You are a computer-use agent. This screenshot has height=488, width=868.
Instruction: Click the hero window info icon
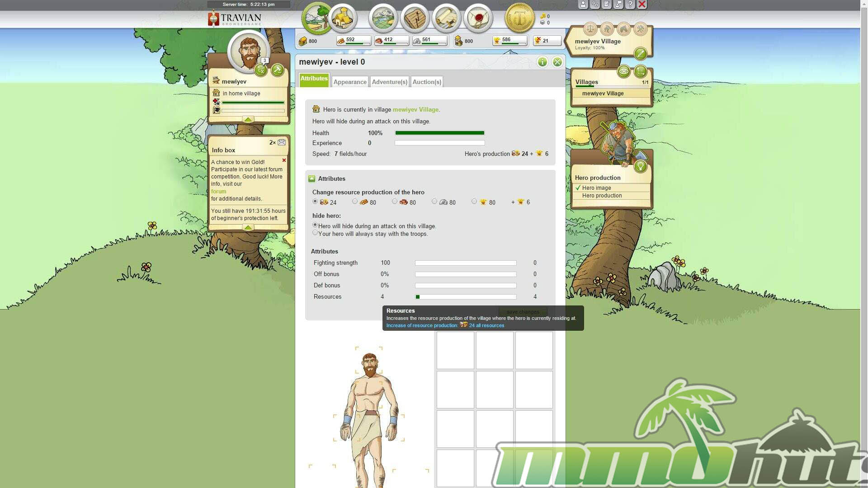[542, 62]
